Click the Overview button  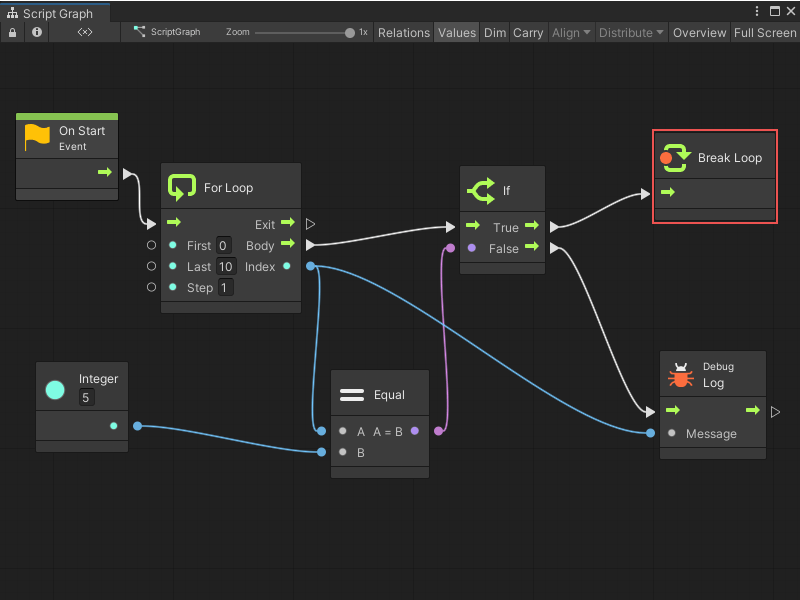699,32
